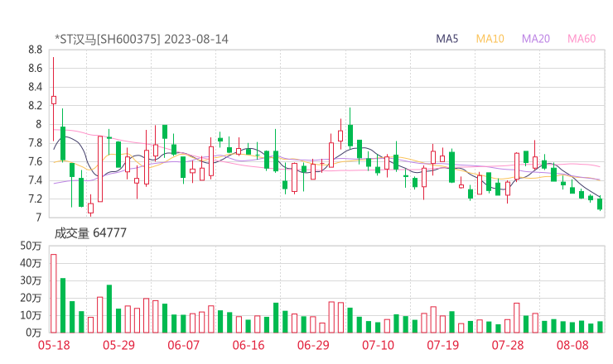This screenshot has height=364, width=613.
Task: Click the 0万 volume axis label
Action: pyautogui.click(x=34, y=333)
